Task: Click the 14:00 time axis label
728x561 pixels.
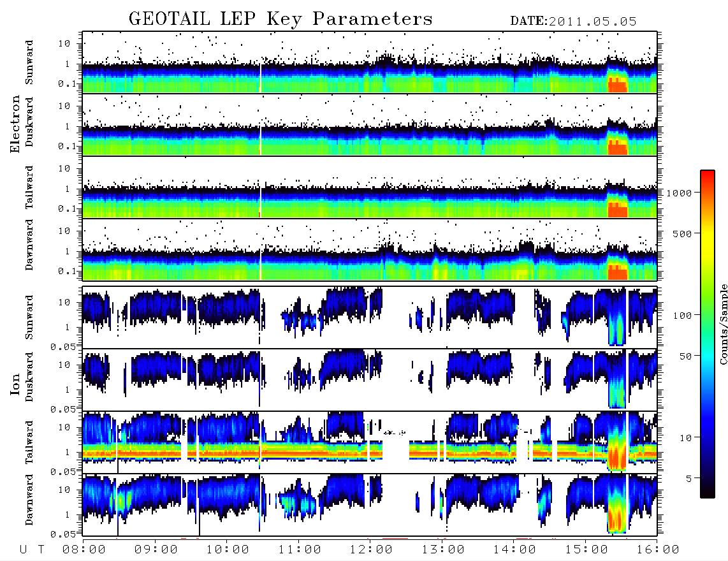Action: tap(514, 550)
